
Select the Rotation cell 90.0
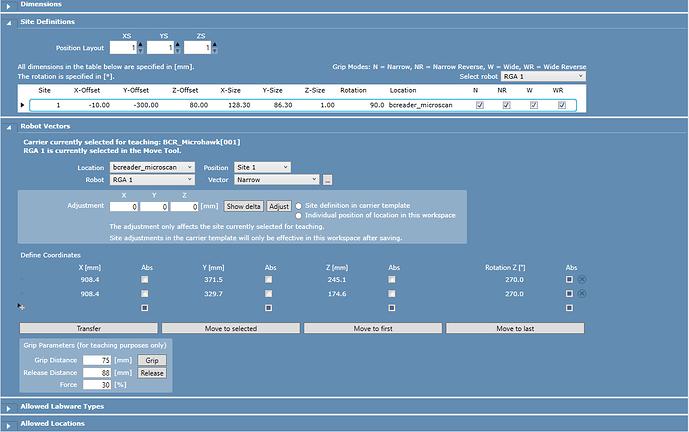click(377, 105)
